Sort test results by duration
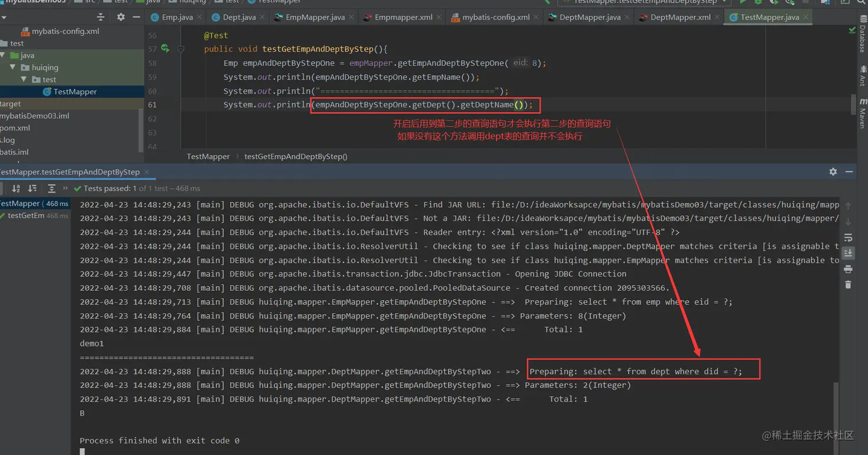Screen dimensions: 868x455 point(32,188)
